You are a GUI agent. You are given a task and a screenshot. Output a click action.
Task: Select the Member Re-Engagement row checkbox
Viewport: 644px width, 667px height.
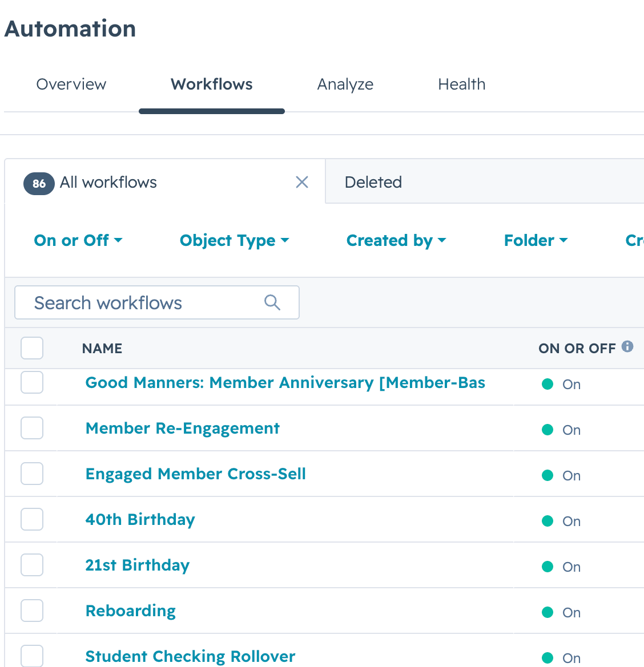pyautogui.click(x=32, y=428)
